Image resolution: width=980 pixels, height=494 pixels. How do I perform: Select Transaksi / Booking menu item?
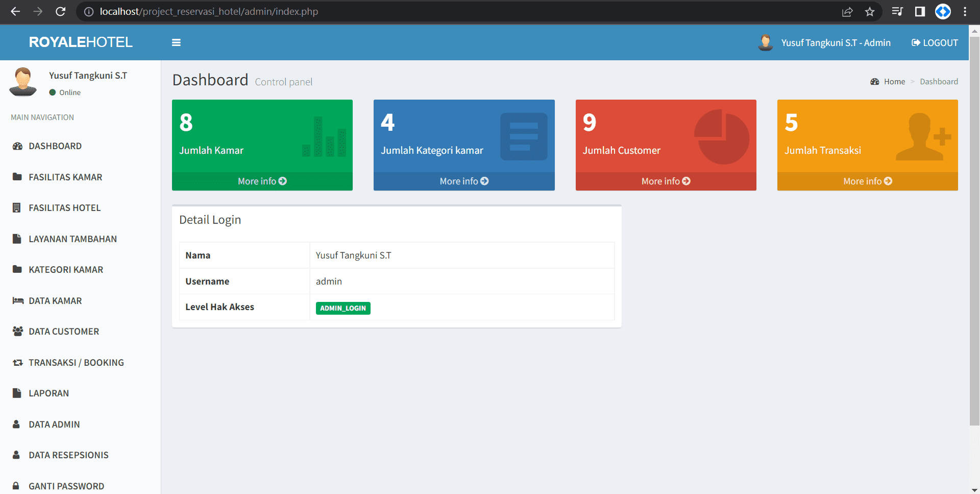click(76, 363)
